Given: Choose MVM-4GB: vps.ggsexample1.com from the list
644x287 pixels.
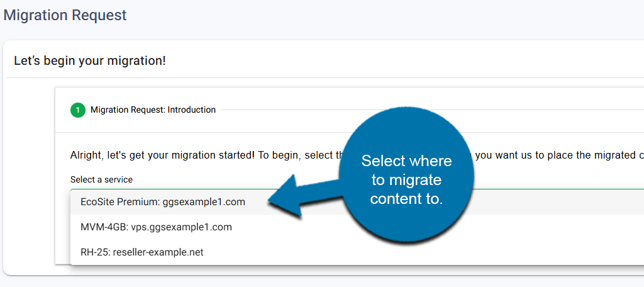Looking at the screenshot, I should pyautogui.click(x=156, y=227).
